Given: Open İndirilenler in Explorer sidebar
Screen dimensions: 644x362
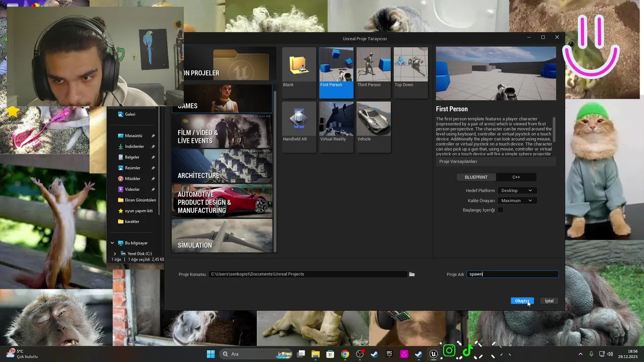Looking at the screenshot, I should coord(135,146).
